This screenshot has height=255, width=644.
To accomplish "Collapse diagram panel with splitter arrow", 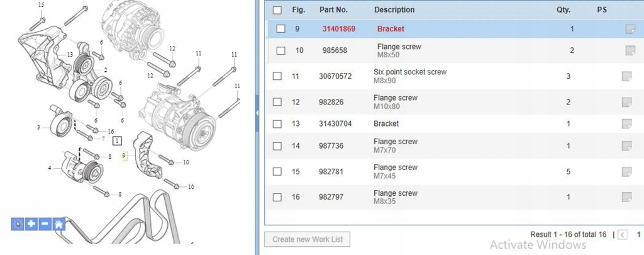I will click(x=257, y=112).
